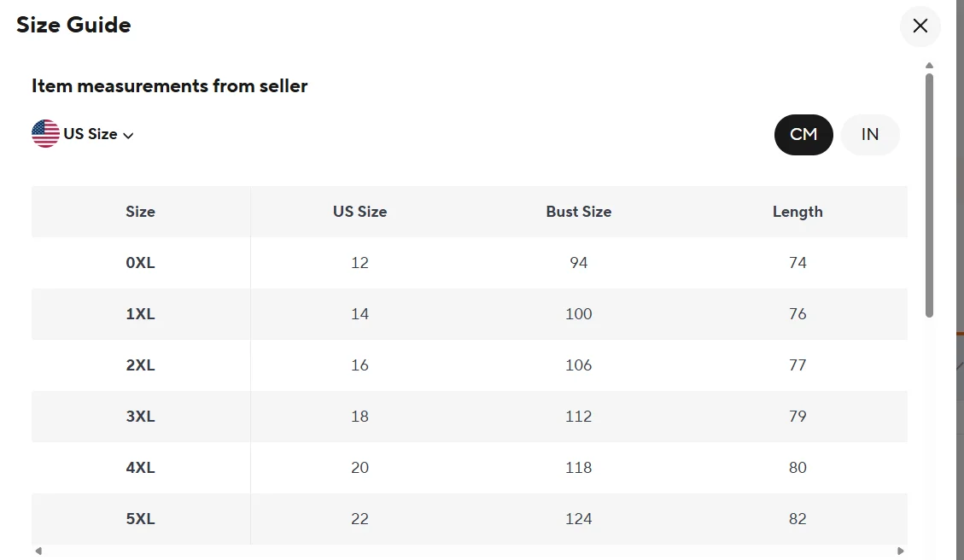Select the 0XL size row label

(140, 263)
